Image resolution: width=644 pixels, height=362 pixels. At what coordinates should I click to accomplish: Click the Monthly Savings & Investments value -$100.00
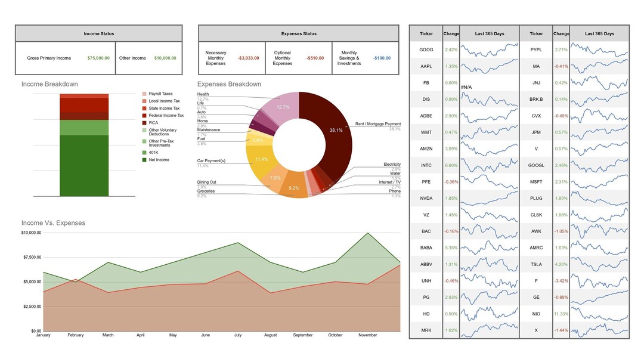point(382,58)
